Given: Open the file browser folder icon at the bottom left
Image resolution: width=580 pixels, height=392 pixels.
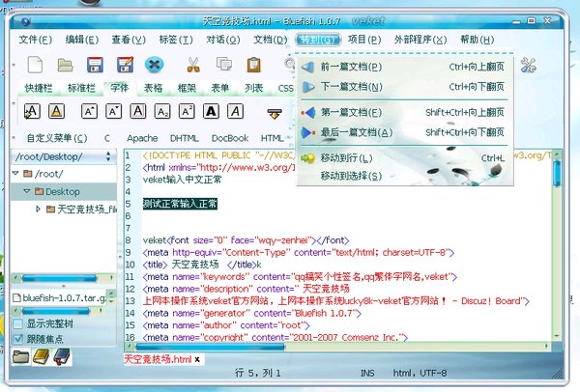Looking at the screenshot, I should [20, 356].
